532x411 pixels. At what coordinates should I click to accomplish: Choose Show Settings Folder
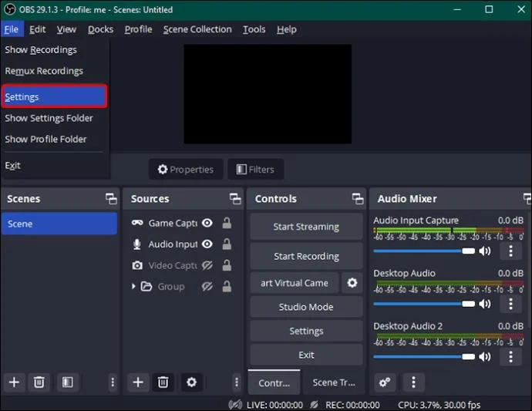point(54,118)
